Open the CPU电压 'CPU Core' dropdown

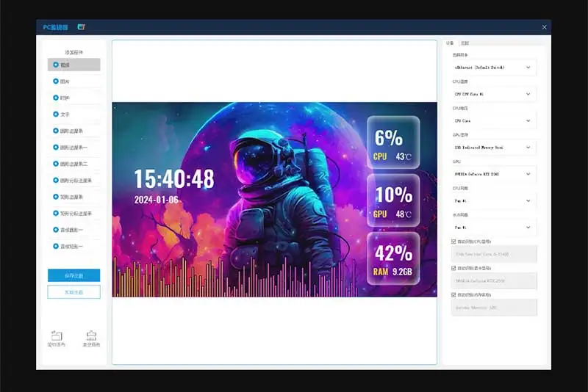pyautogui.click(x=494, y=120)
